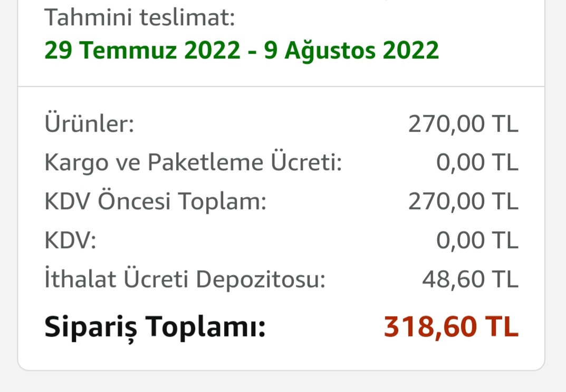This screenshot has height=392, width=566.
Task: Click the "KDV Öncesi Toplam:" label
Action: (155, 202)
